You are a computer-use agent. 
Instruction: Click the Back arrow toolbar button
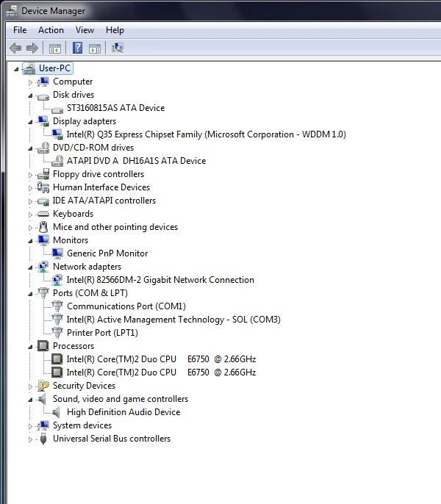coord(15,48)
